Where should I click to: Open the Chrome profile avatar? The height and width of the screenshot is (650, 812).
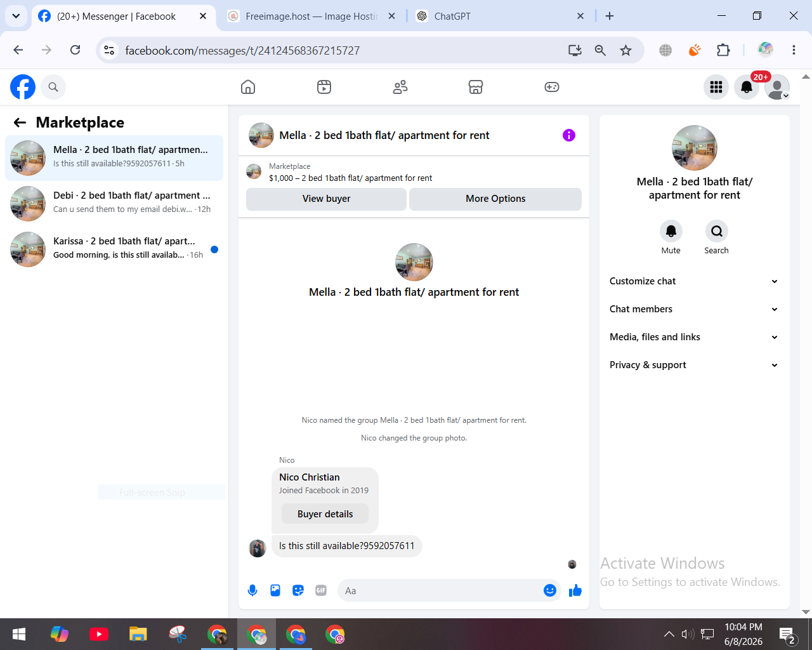(x=766, y=50)
